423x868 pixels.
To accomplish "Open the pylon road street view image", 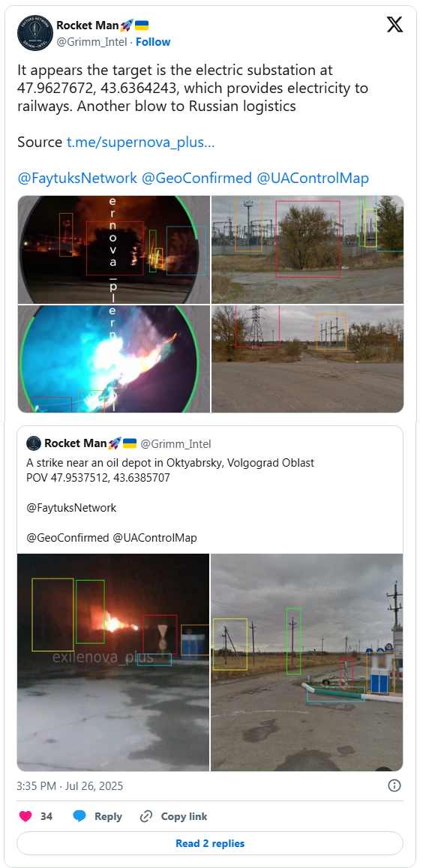I will tap(307, 359).
